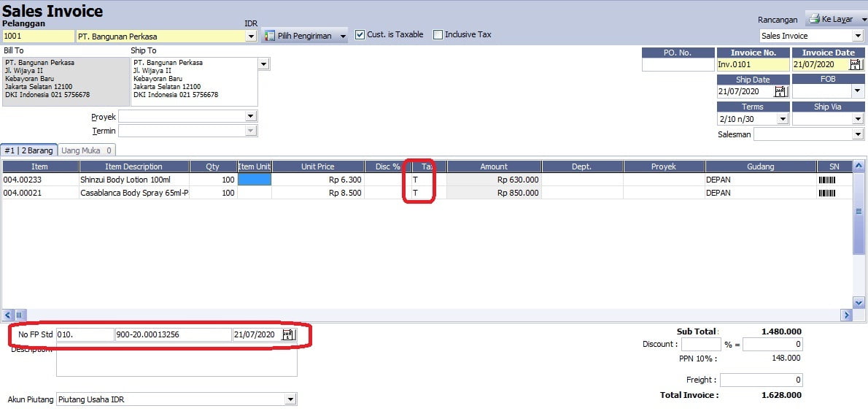Click the No FP Std code field 010.
The height and width of the screenshot is (414, 868).
click(85, 334)
